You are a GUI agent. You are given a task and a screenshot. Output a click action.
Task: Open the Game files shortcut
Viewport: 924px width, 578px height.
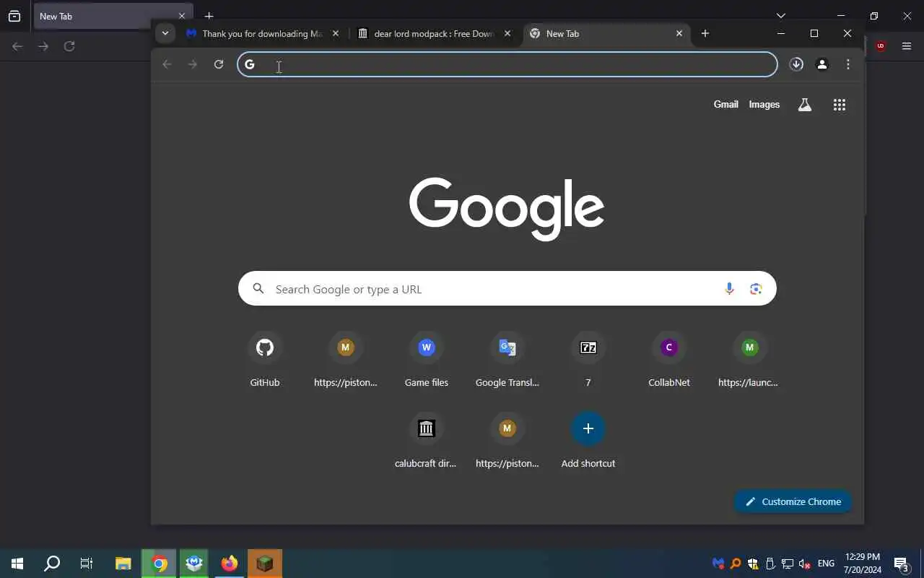(x=427, y=348)
